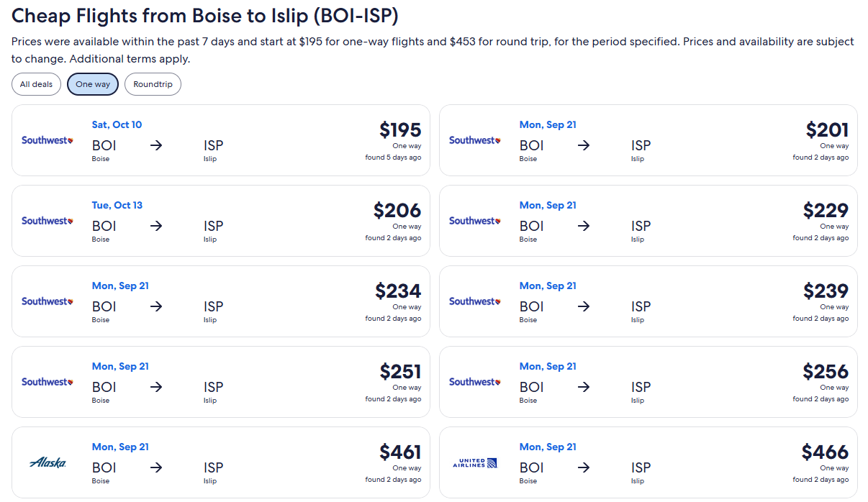
Task: Open the Tue, Oct 13 flight deal
Action: 221,221
